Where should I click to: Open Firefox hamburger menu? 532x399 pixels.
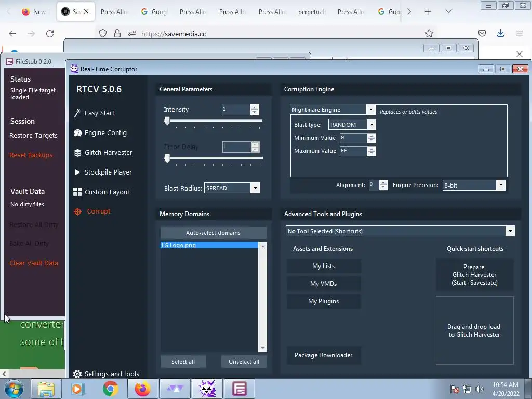click(x=520, y=33)
